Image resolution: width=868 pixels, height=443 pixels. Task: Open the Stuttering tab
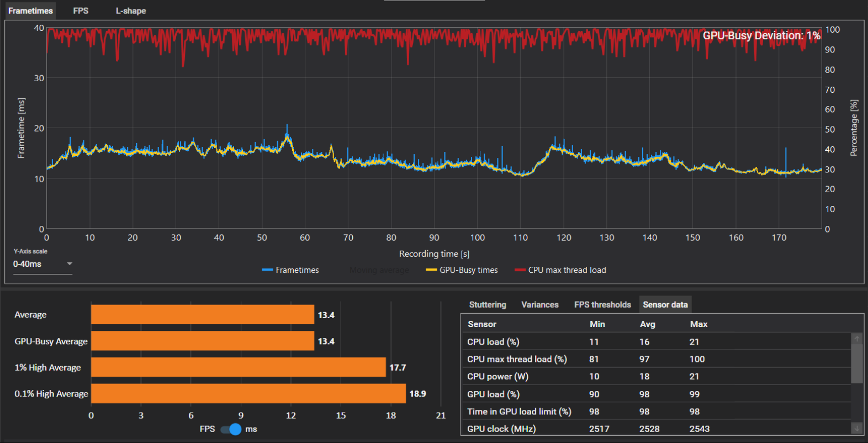(488, 304)
